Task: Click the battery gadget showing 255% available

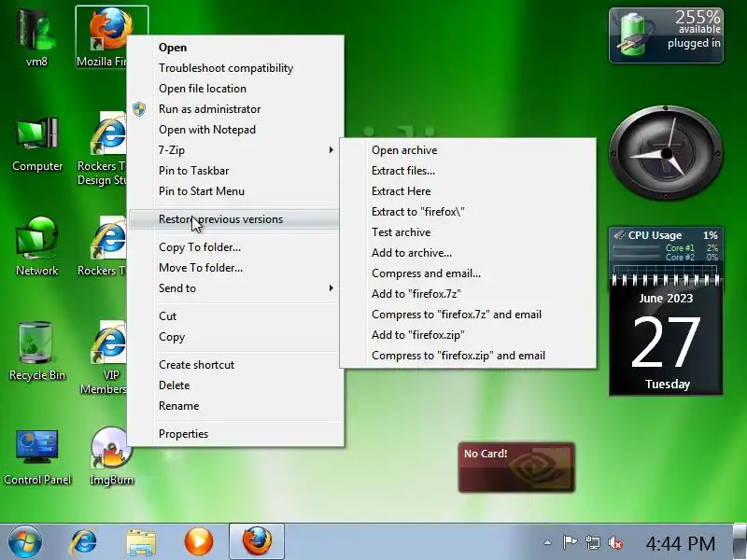Action: pos(666,35)
